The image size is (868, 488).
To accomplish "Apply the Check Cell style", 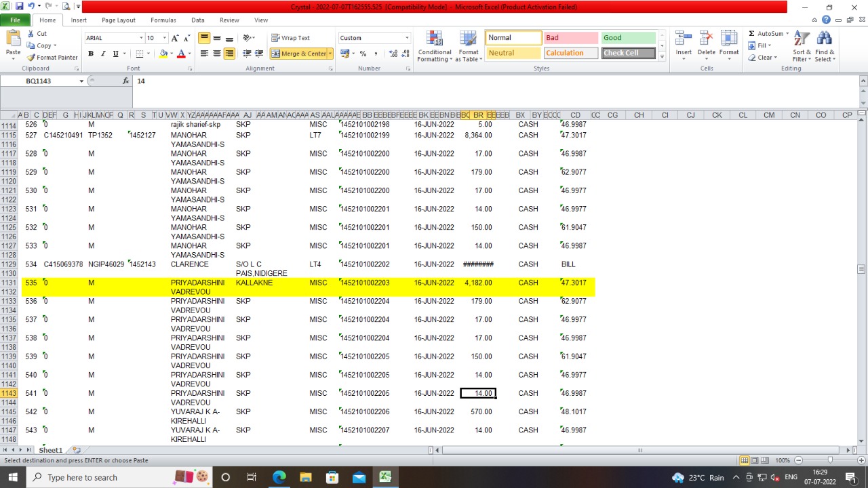I will click(628, 53).
